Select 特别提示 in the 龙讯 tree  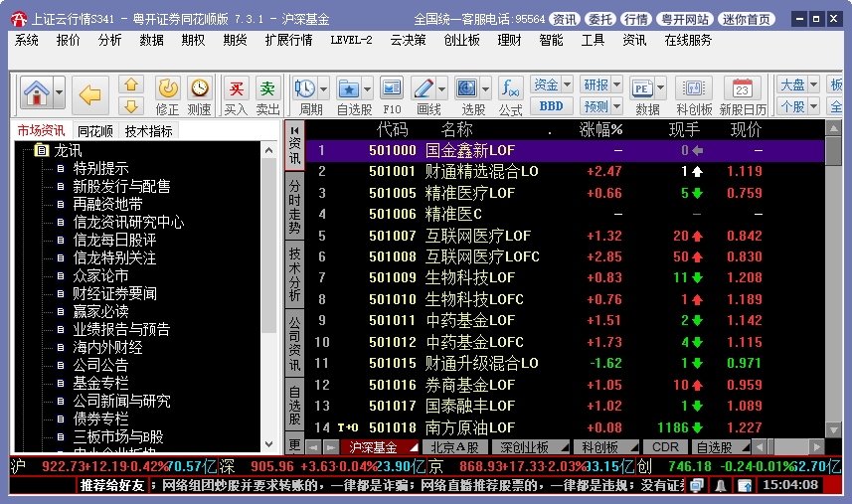[100, 168]
